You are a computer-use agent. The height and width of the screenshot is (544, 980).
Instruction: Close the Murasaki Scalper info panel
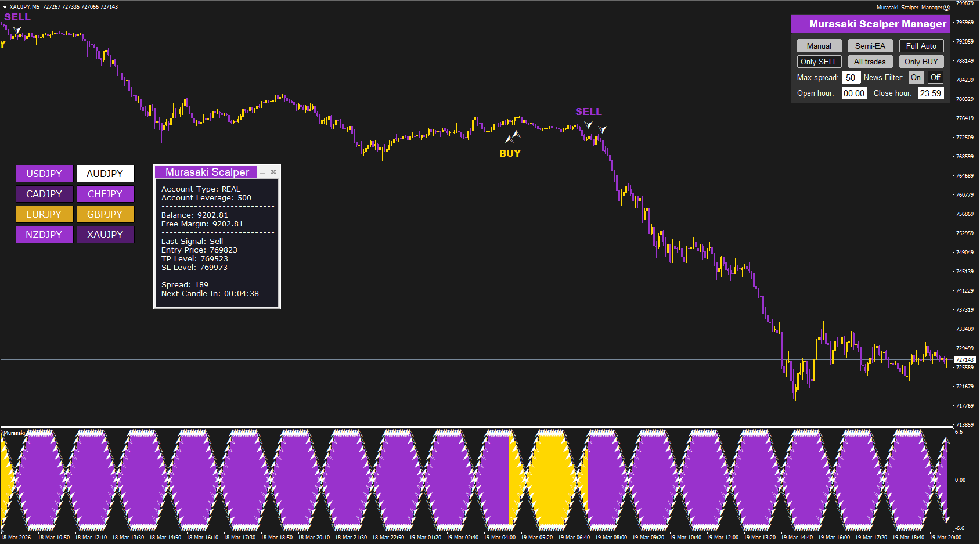[x=273, y=172]
